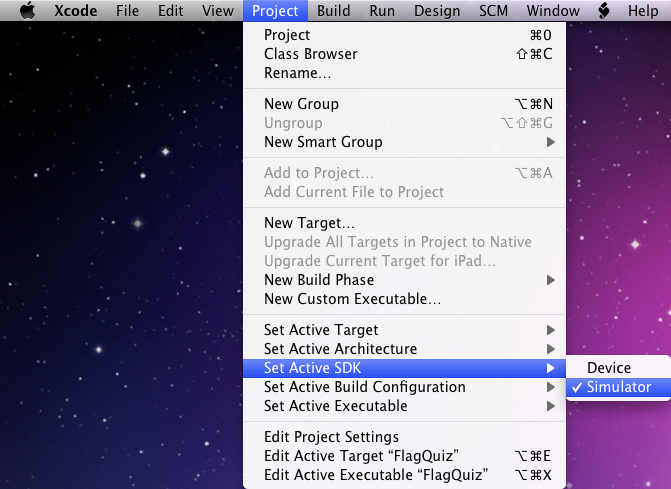Open the Scripts menu icon
The height and width of the screenshot is (489, 671).
click(x=603, y=10)
